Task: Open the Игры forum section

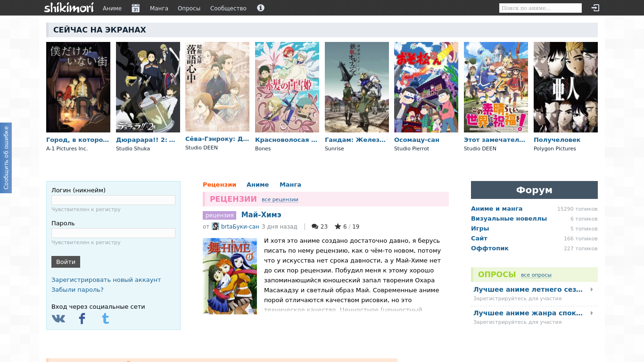Action: 480,229
